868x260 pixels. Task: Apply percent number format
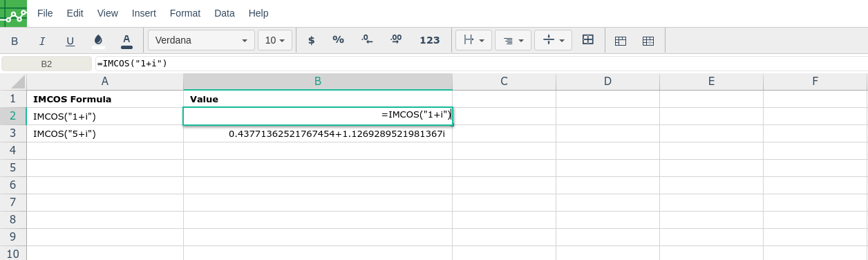tap(338, 40)
